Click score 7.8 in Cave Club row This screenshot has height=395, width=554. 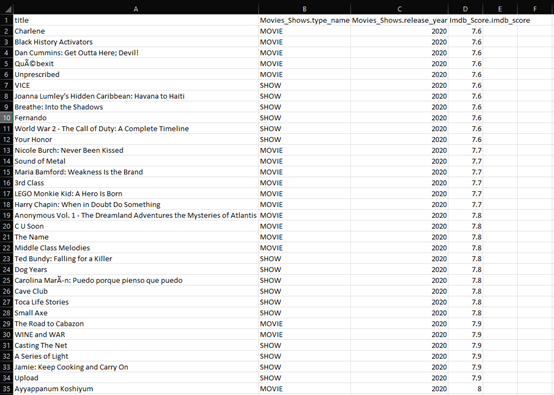click(x=465, y=291)
